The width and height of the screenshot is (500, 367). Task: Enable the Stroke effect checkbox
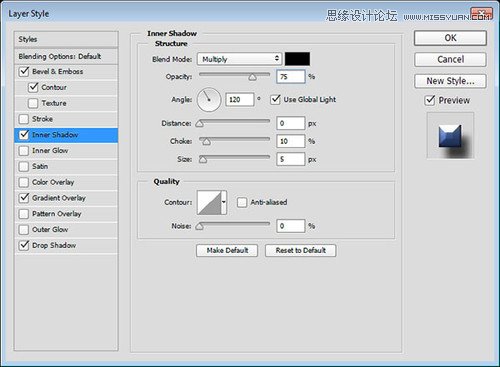tap(24, 119)
